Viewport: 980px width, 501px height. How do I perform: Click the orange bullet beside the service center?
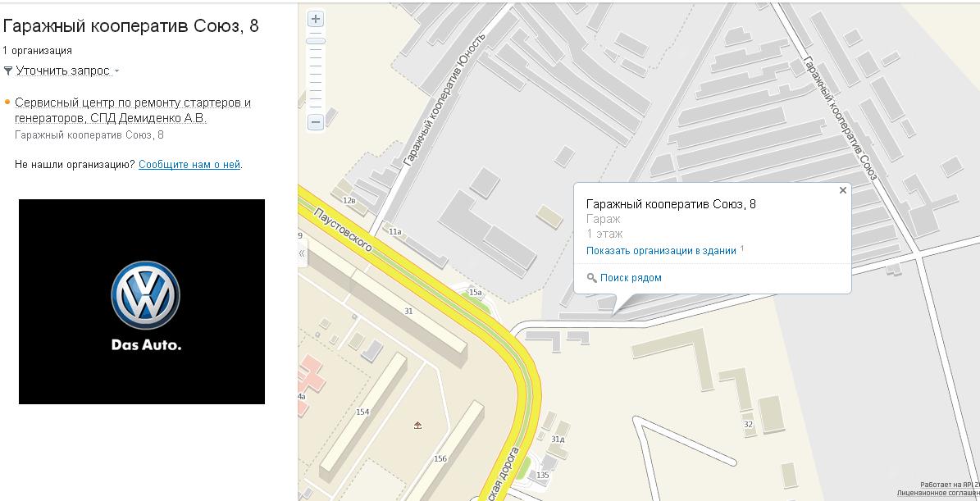pos(7,103)
